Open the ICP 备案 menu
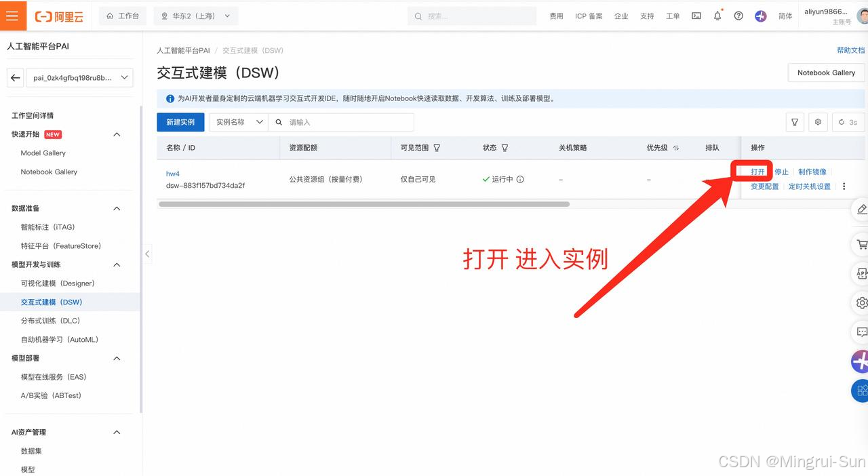This screenshot has height=476, width=868. (x=589, y=16)
